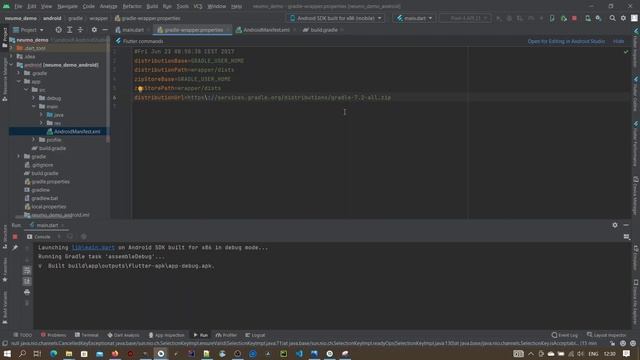Screen dimensions: 640x360
Task: Click the pin tab icon in Run panel
Action: (x=15, y=248)
